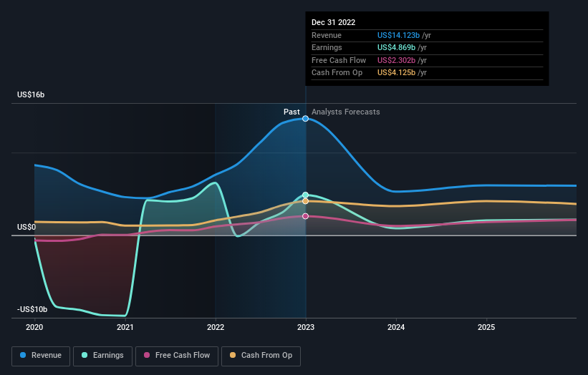588x375 pixels.
Task: Click the 2022 x-axis label
Action: pos(216,328)
